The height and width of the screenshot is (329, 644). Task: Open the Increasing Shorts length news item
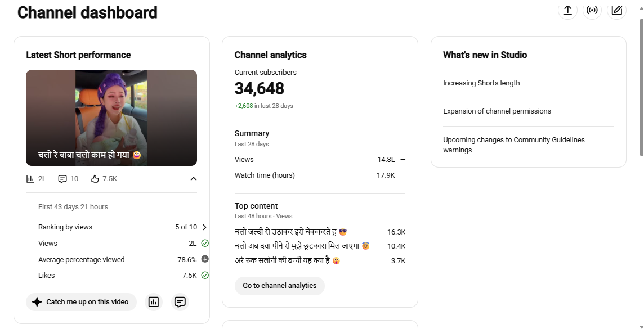point(481,83)
